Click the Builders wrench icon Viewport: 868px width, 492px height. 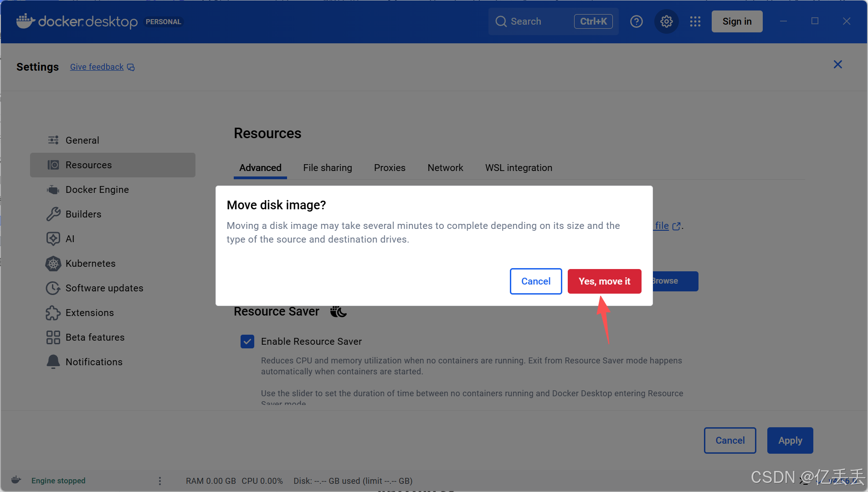tap(53, 214)
